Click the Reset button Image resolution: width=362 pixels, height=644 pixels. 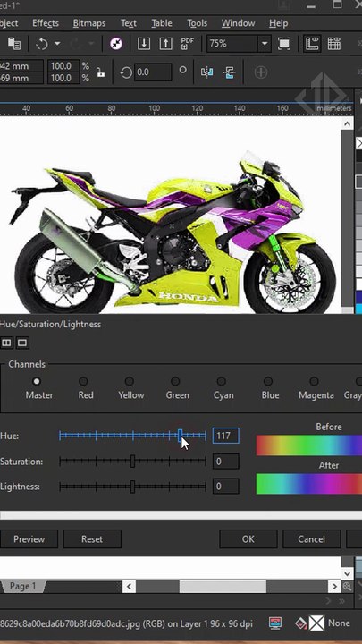(x=92, y=538)
